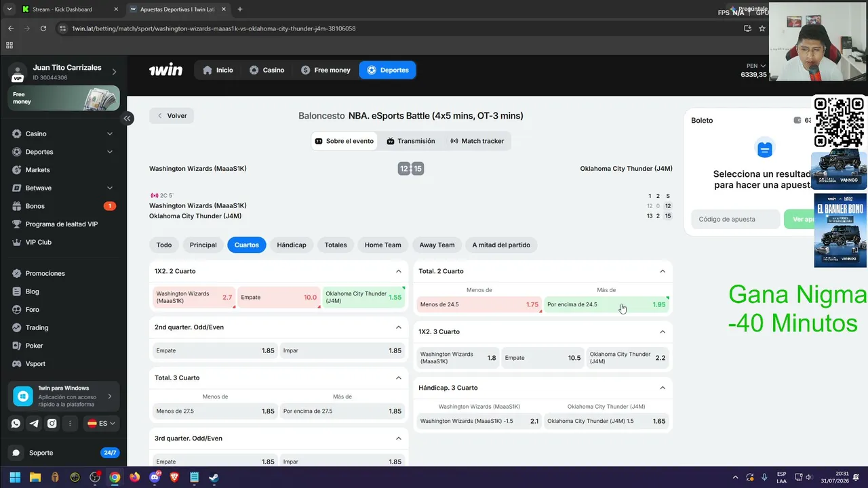Image resolution: width=868 pixels, height=488 pixels.
Task: Open VIP Club in sidebar
Action: pos(63,242)
